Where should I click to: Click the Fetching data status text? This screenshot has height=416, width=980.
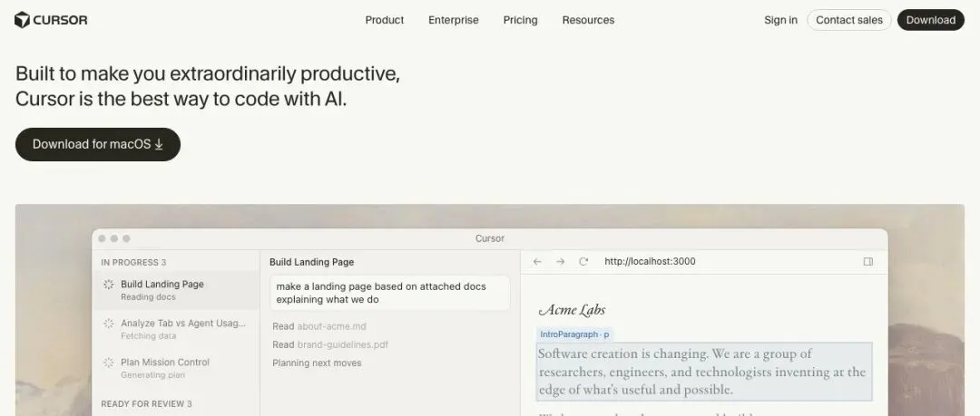(x=148, y=335)
